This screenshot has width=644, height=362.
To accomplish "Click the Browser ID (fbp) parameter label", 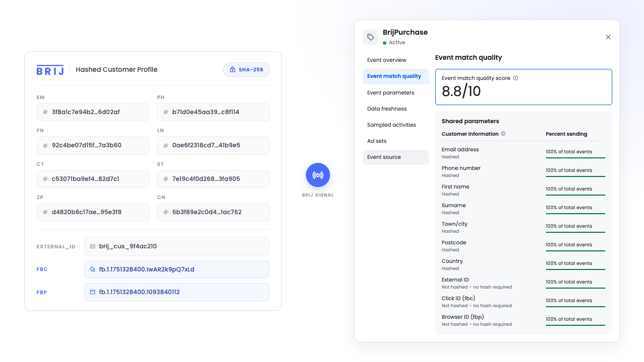I will [x=463, y=317].
